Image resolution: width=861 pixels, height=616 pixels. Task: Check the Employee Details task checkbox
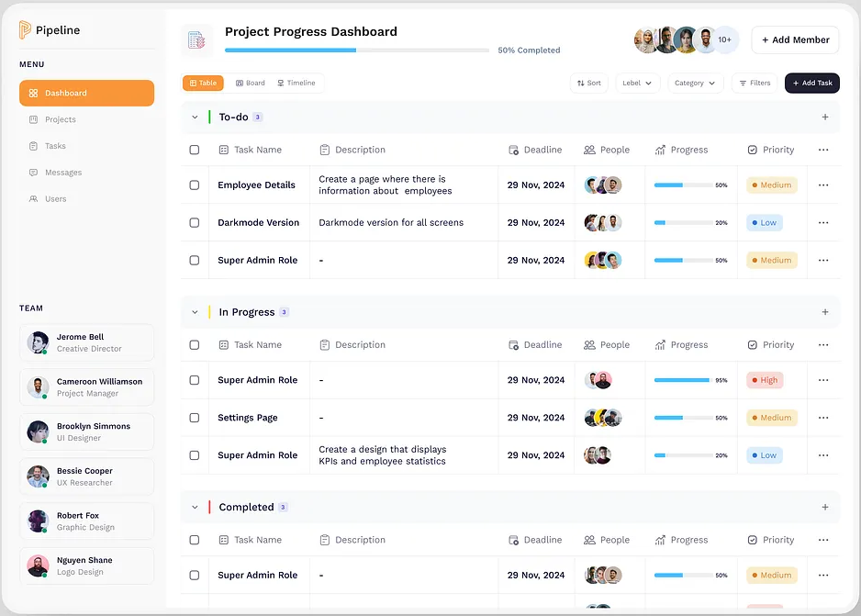pyautogui.click(x=195, y=185)
